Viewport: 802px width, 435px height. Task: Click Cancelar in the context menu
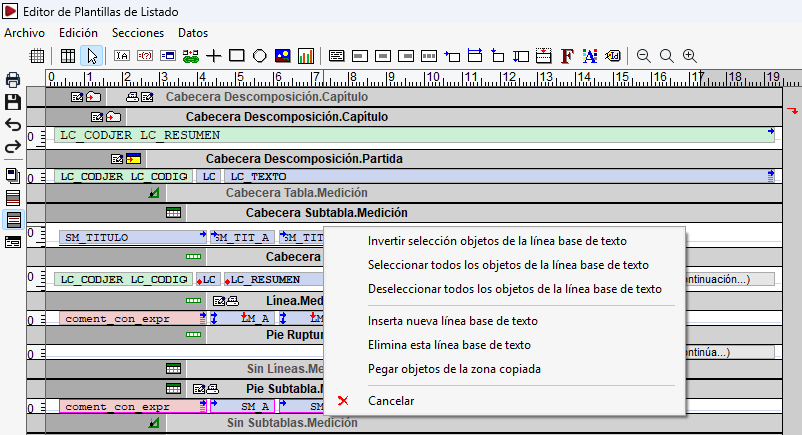[391, 401]
